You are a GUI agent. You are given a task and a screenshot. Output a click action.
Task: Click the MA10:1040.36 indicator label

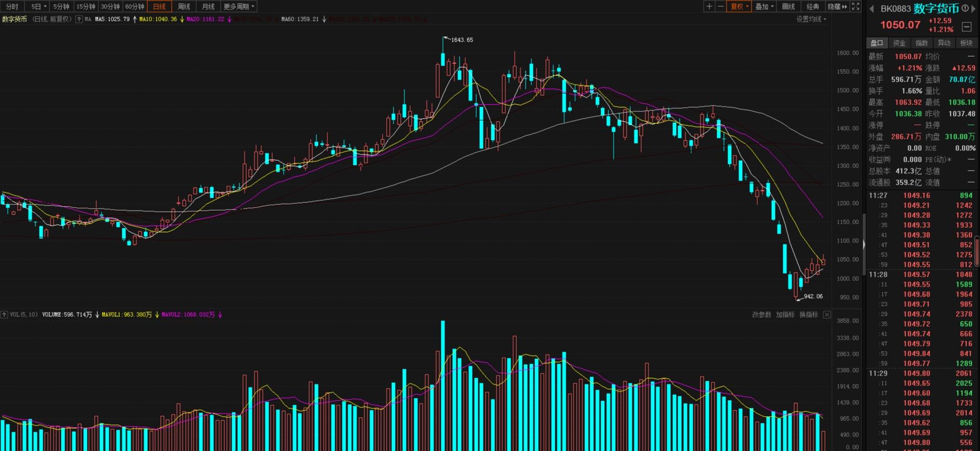158,19
